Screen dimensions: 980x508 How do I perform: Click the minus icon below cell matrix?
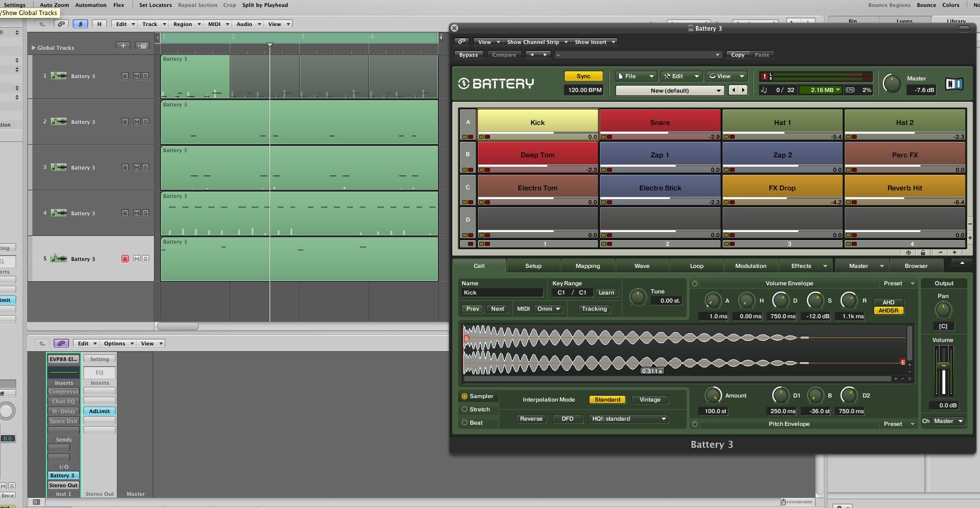coord(941,253)
